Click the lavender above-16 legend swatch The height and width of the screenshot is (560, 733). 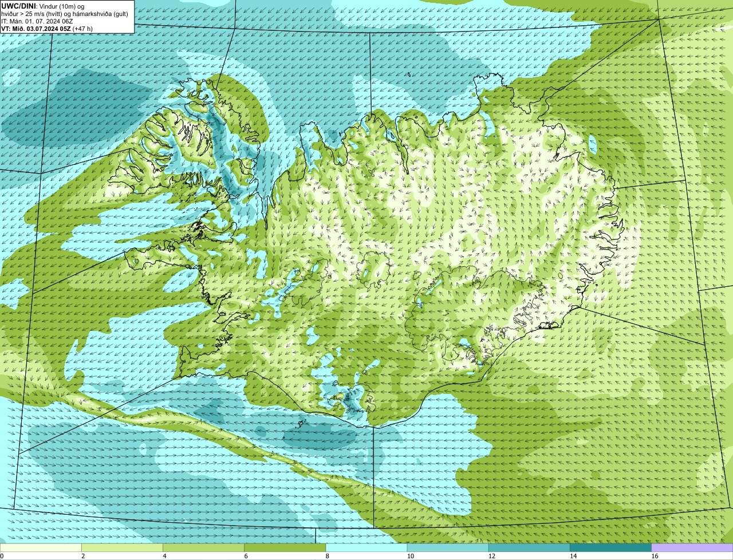pyautogui.click(x=692, y=548)
